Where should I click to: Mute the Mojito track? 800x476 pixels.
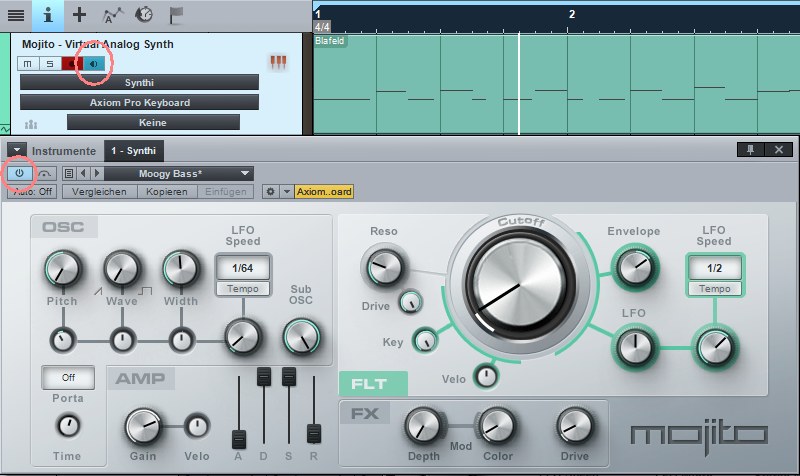pyautogui.click(x=28, y=64)
